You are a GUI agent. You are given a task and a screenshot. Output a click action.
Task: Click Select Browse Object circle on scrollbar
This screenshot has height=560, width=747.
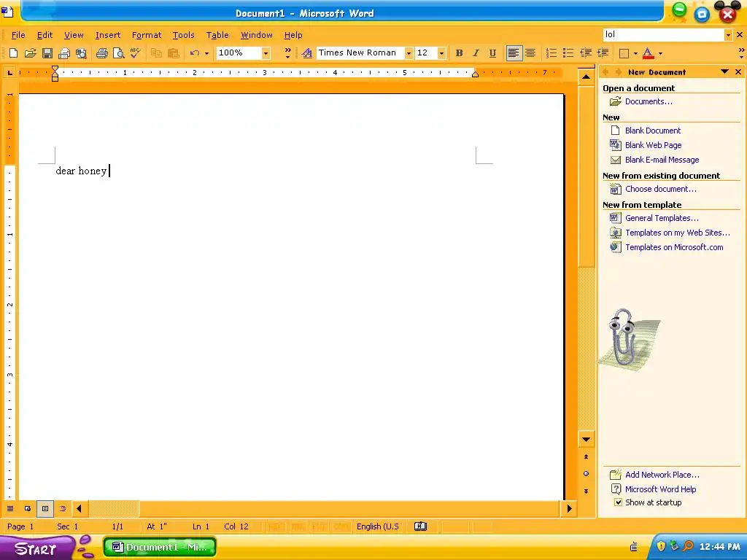[586, 473]
